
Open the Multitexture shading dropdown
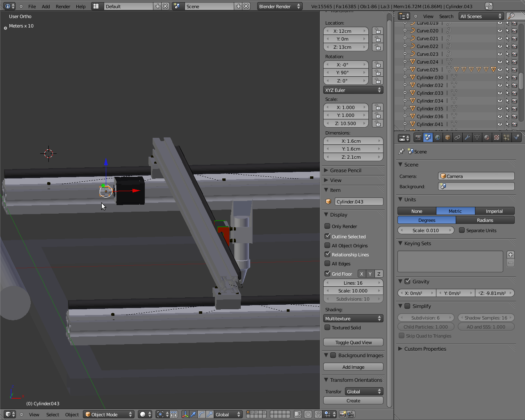pyautogui.click(x=353, y=319)
